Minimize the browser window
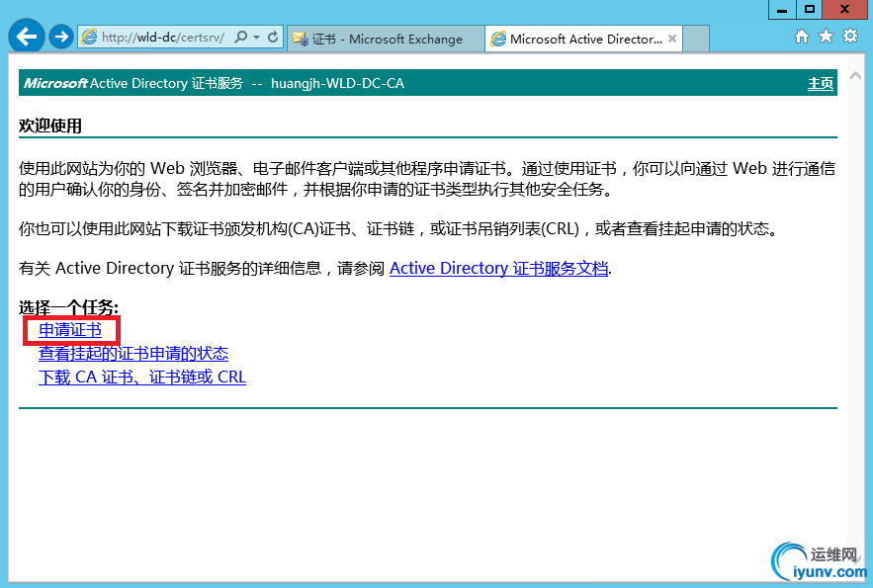This screenshot has width=873, height=588. [x=782, y=10]
